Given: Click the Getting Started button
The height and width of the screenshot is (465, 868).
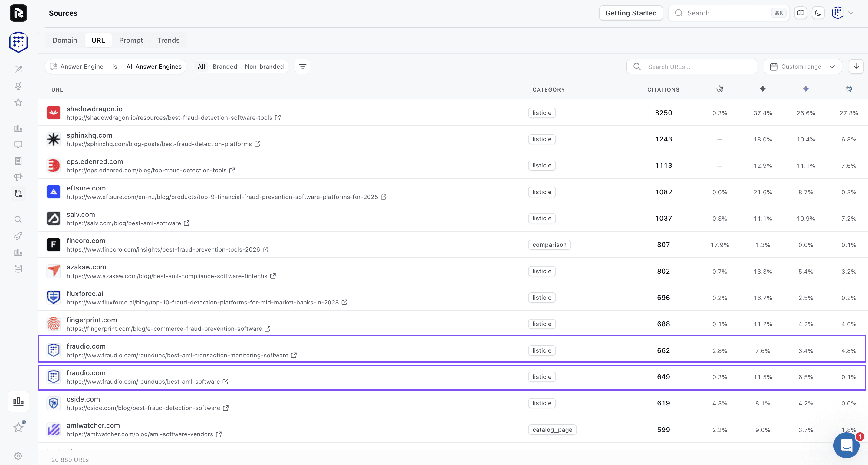Looking at the screenshot, I should 631,13.
